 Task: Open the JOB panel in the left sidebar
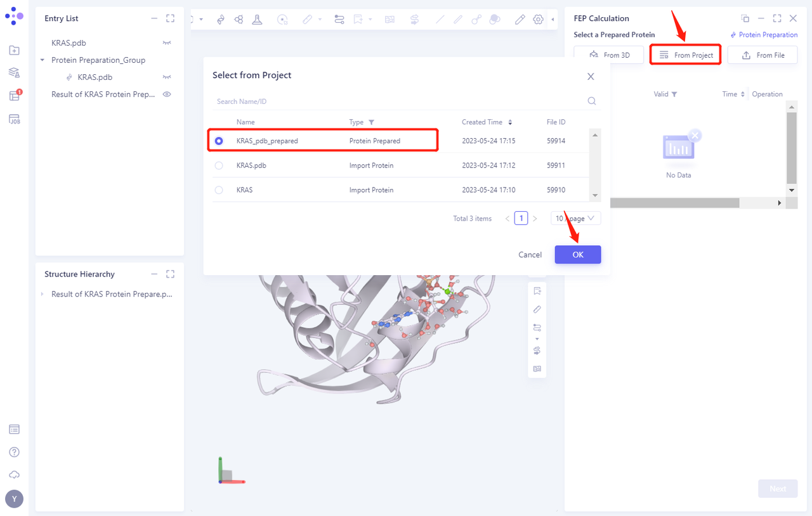[x=14, y=118]
